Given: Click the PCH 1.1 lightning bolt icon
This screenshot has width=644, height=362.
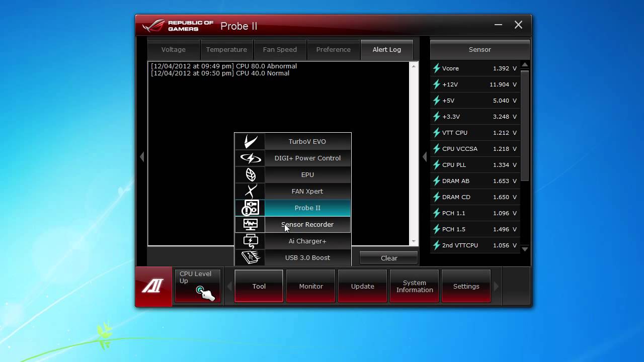Looking at the screenshot, I should 436,213.
